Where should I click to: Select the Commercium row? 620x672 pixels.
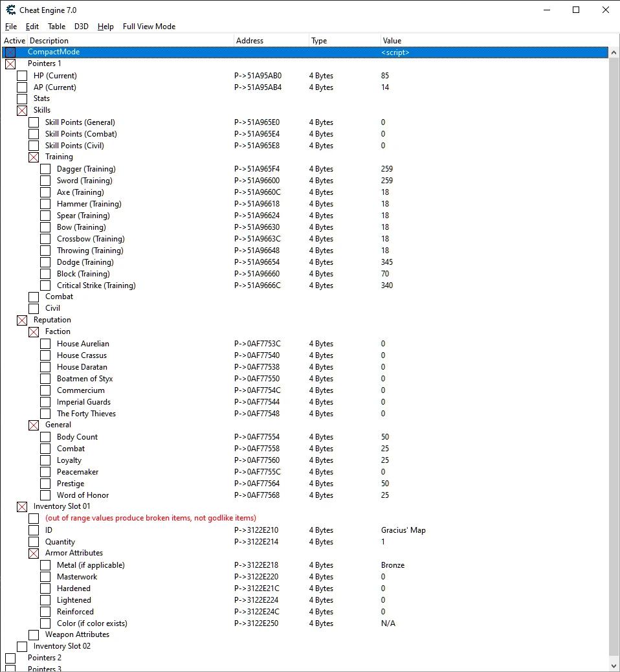(305, 390)
